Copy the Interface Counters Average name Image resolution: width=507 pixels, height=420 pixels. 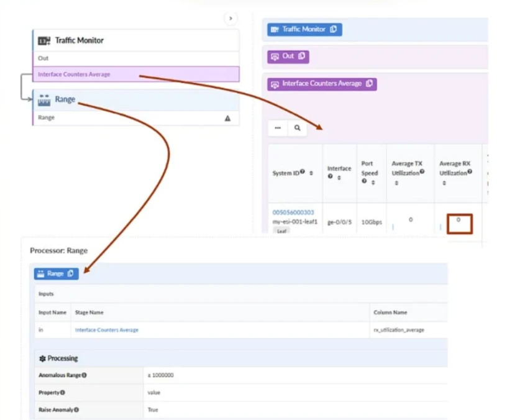368,84
